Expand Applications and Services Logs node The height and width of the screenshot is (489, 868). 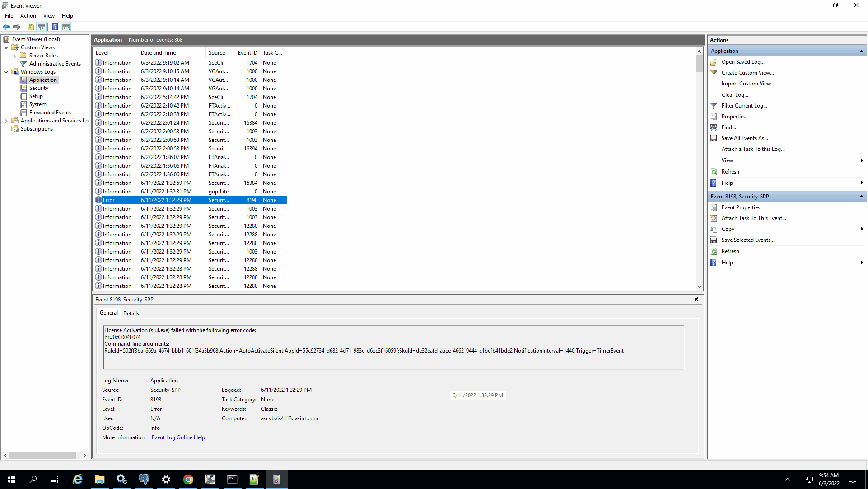[6, 121]
